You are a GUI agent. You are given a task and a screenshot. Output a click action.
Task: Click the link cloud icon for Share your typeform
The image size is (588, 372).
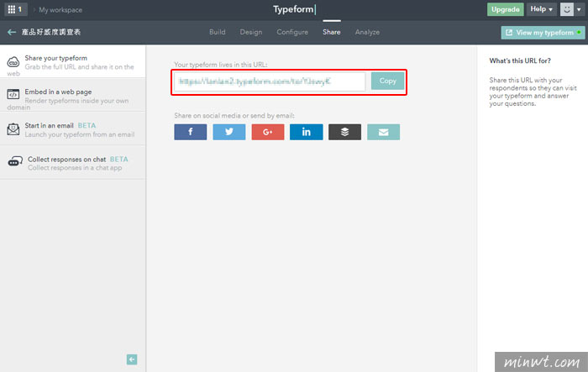pyautogui.click(x=13, y=62)
